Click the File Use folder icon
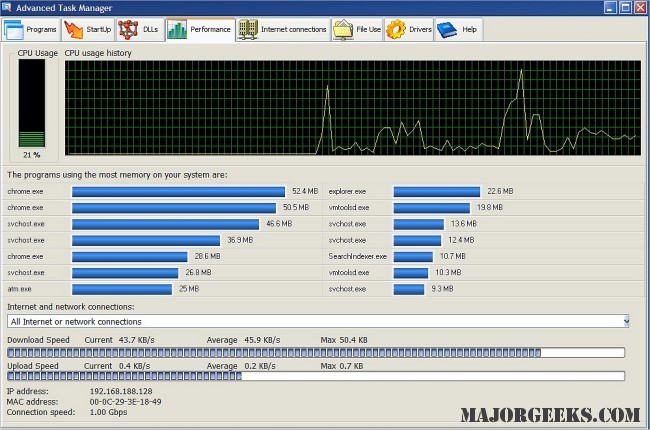 coord(343,30)
